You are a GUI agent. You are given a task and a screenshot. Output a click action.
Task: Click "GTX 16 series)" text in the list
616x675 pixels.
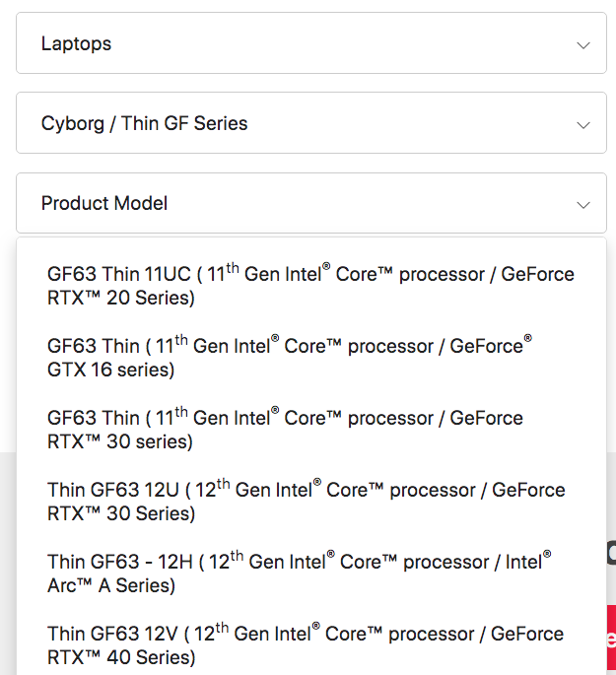click(110, 370)
